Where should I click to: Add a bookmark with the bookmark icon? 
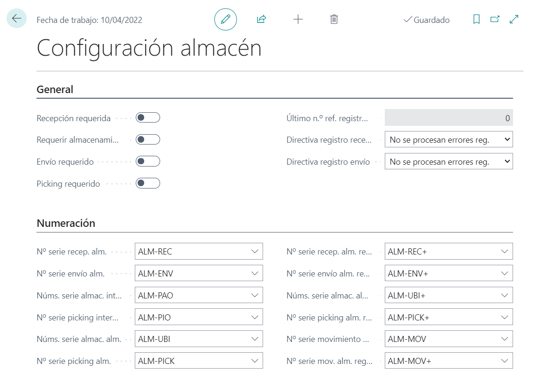point(477,19)
